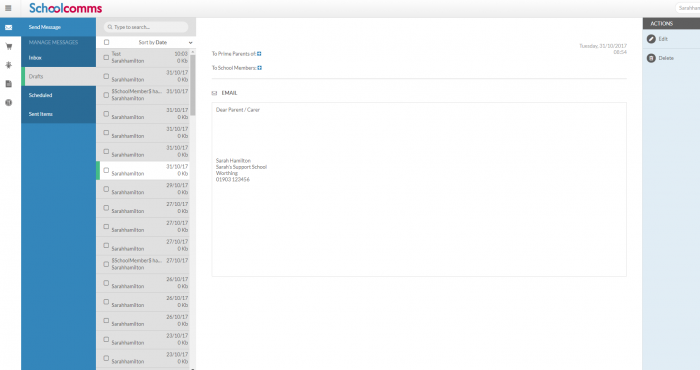Click the Tuesday, 31/10/2017 date label

(x=603, y=46)
